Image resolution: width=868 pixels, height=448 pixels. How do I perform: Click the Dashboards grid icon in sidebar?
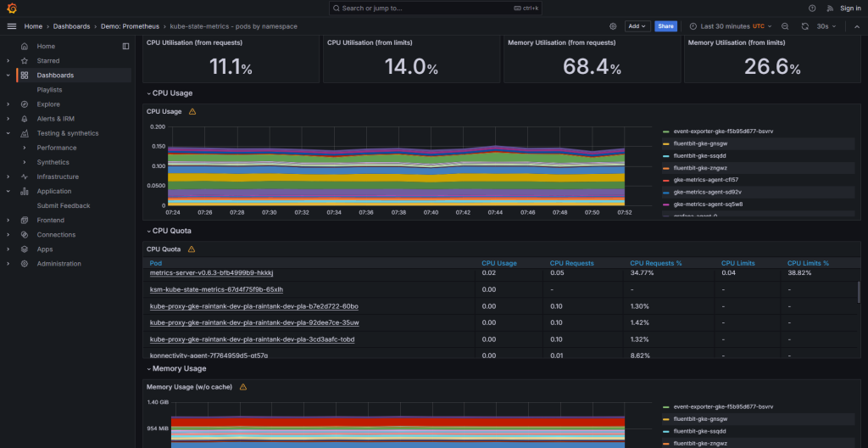click(x=25, y=75)
